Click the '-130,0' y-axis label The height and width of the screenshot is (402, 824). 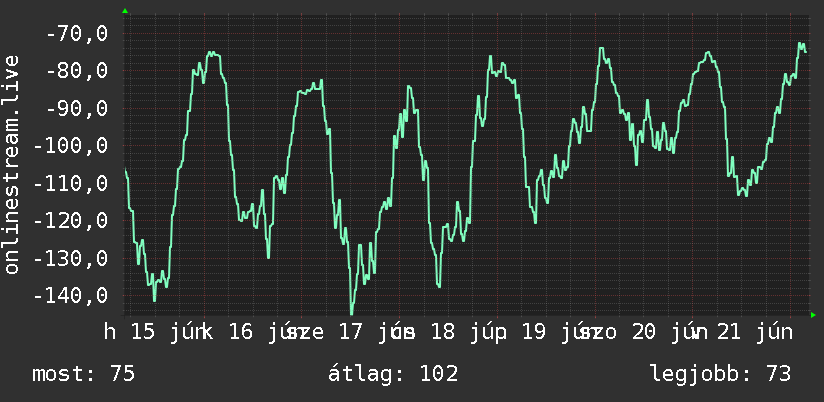70,258
